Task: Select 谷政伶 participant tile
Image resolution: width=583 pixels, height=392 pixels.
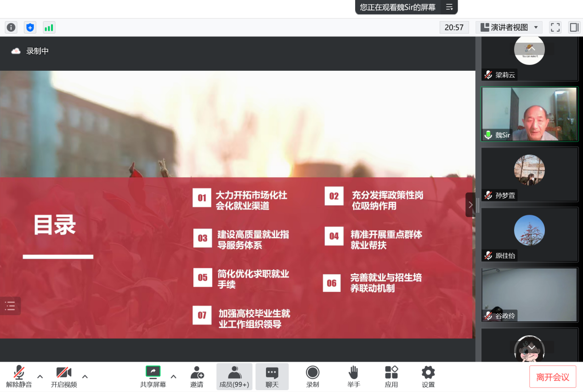Action: [530, 295]
